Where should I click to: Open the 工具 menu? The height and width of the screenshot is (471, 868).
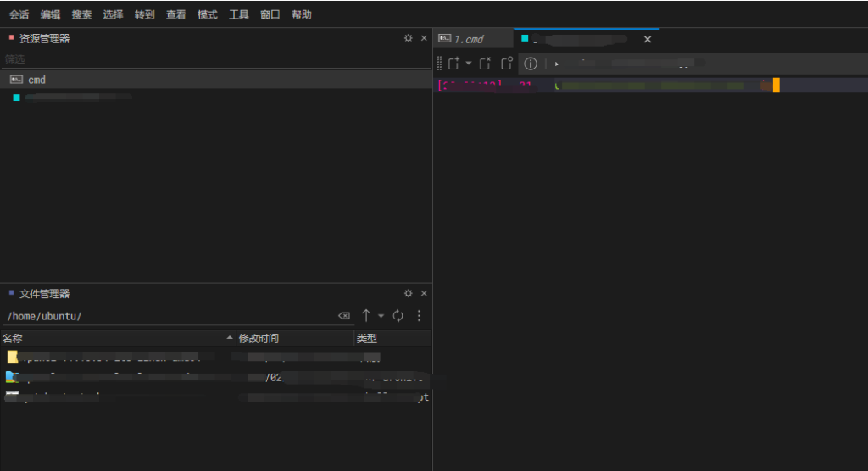[238, 14]
